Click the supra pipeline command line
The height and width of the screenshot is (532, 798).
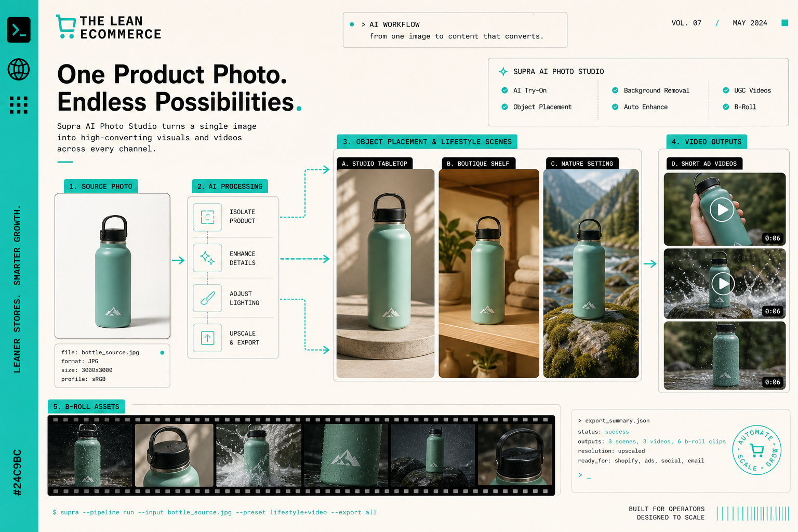[215, 512]
